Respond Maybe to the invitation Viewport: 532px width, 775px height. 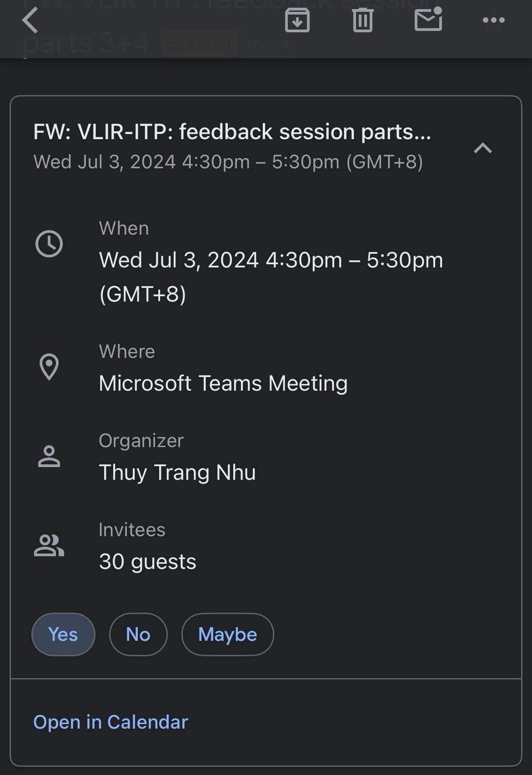(227, 634)
